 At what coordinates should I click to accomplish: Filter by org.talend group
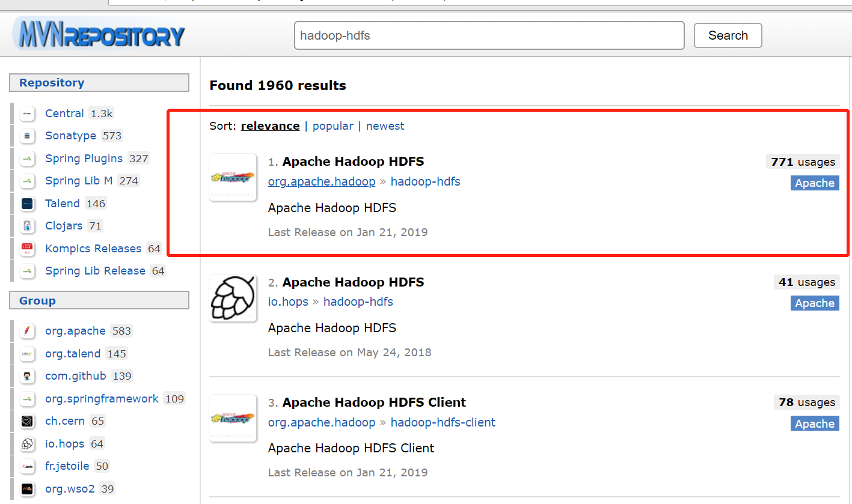(73, 354)
